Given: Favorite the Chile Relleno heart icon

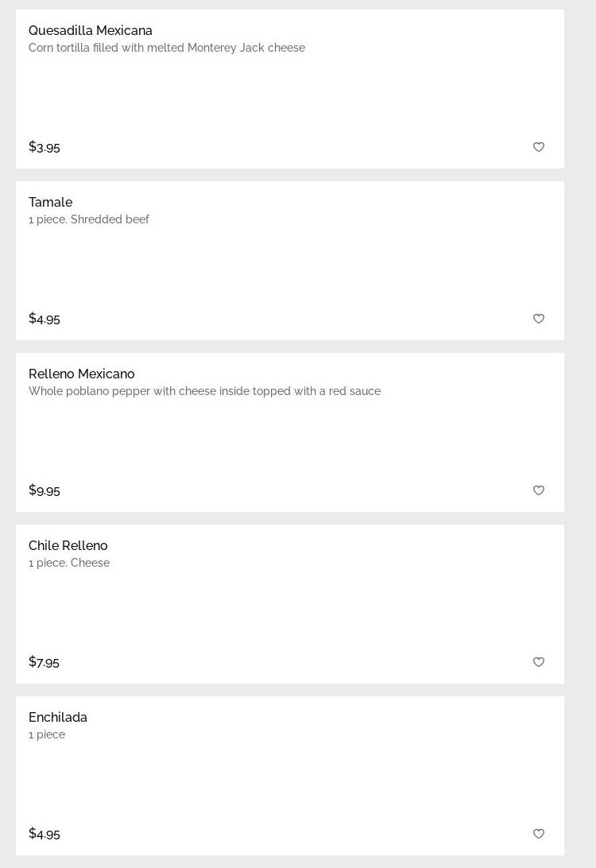Looking at the screenshot, I should coord(539,662).
